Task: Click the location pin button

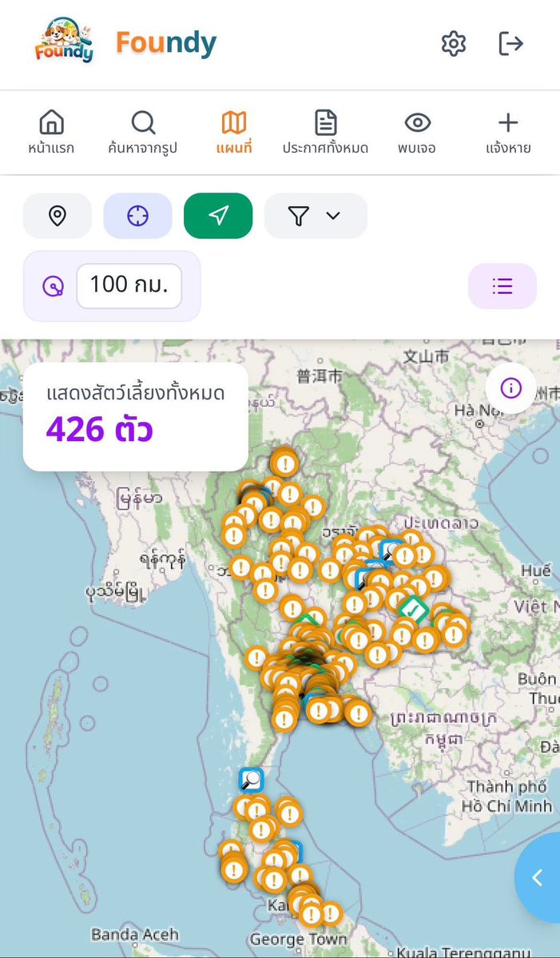Action: click(x=58, y=216)
